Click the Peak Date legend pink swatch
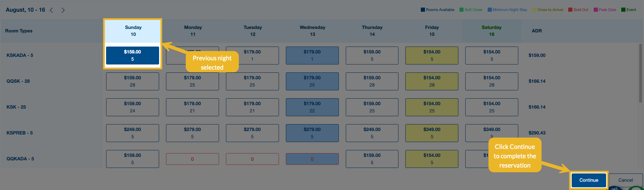 click(595, 10)
